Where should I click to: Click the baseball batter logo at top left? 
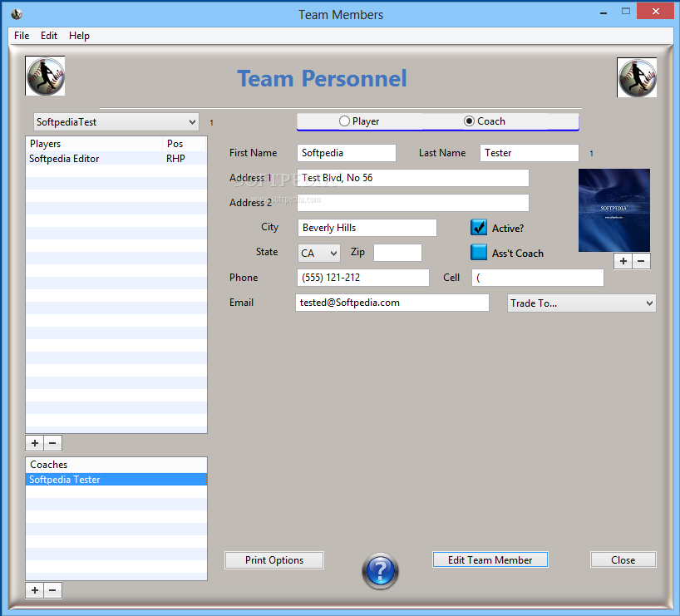(x=45, y=76)
